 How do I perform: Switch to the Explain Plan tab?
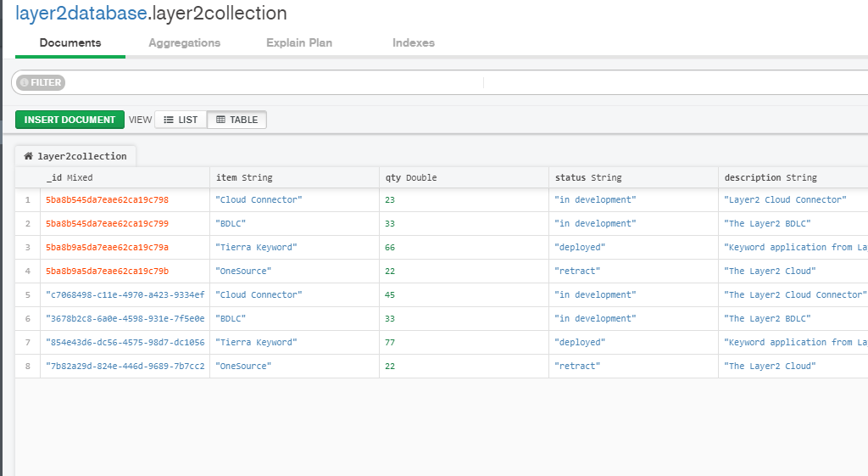click(299, 42)
